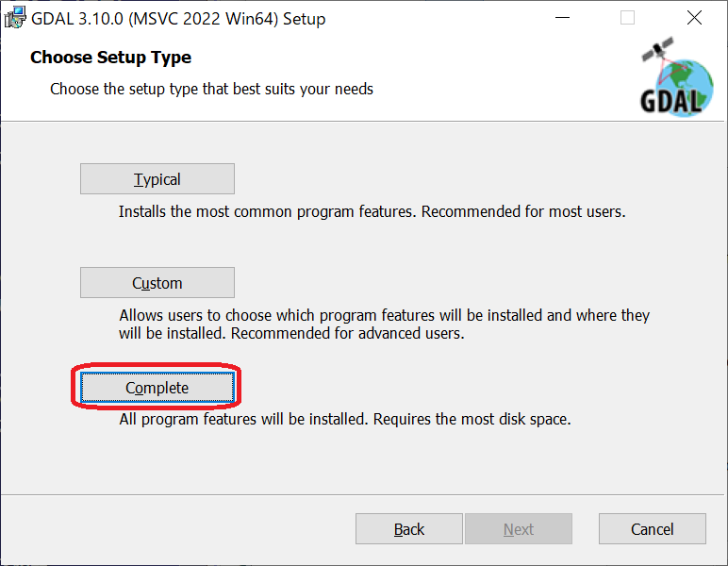Click the installer icon in the title bar
Viewport: 728px width, 566px height.
(x=15, y=18)
